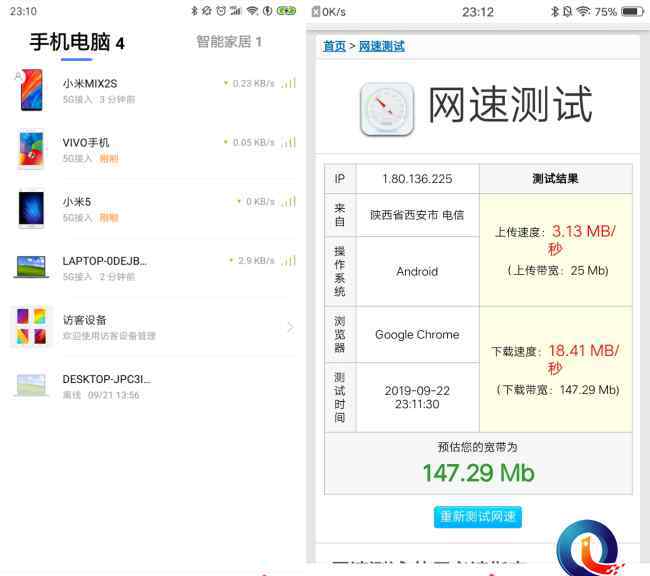Image resolution: width=650 pixels, height=576 pixels.
Task: Select the Android operating system cell
Action: coord(417,271)
